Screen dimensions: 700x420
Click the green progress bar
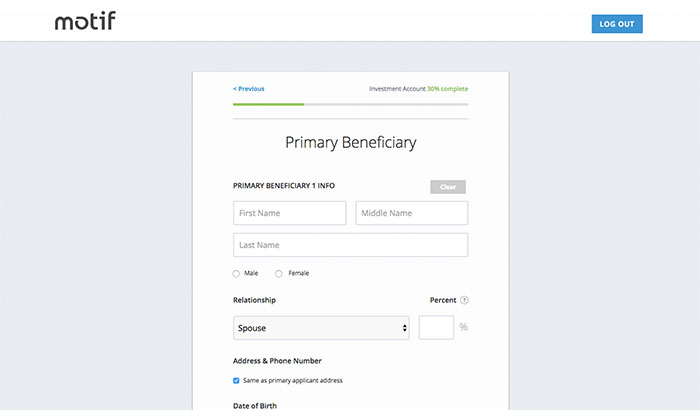click(268, 104)
